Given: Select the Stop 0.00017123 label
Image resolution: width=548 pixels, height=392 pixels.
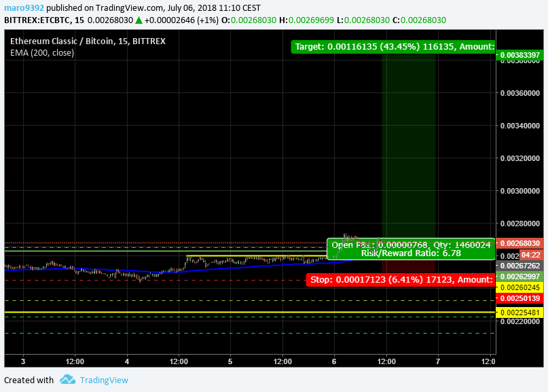Looking at the screenshot, I should point(401,280).
